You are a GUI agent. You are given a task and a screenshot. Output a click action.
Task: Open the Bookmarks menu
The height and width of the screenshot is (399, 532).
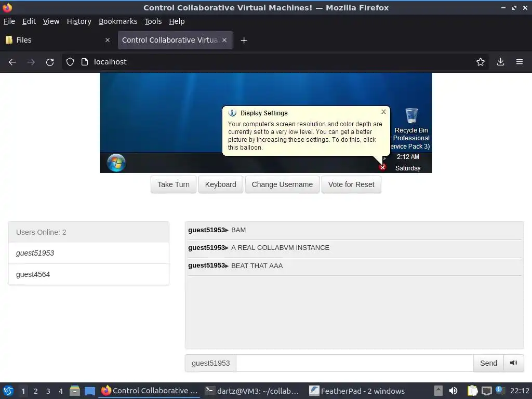pyautogui.click(x=118, y=21)
